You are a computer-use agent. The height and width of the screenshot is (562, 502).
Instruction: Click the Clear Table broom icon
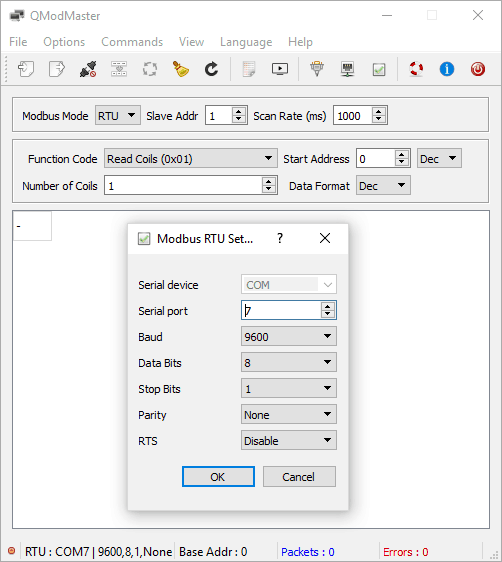tap(181, 69)
